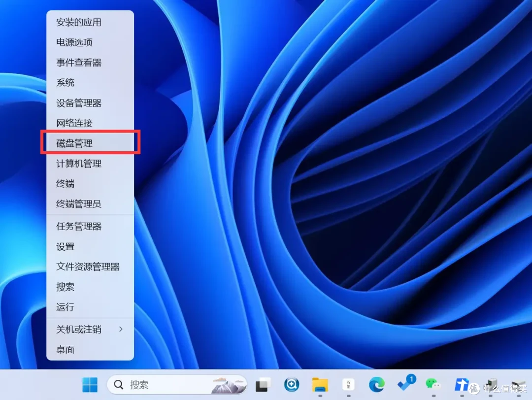This screenshot has height=400, width=532.
Task: Launch the magnifier app with blue plus icon
Action: point(292,385)
